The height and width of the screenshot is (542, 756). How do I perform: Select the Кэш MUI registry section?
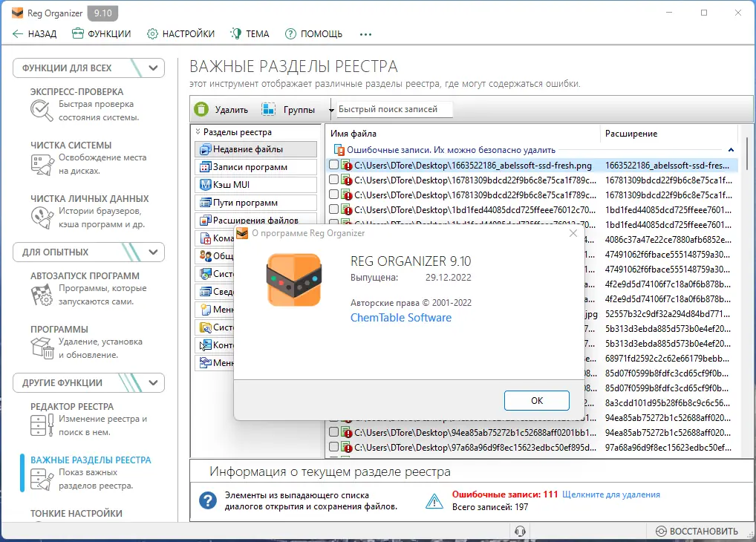(x=255, y=185)
